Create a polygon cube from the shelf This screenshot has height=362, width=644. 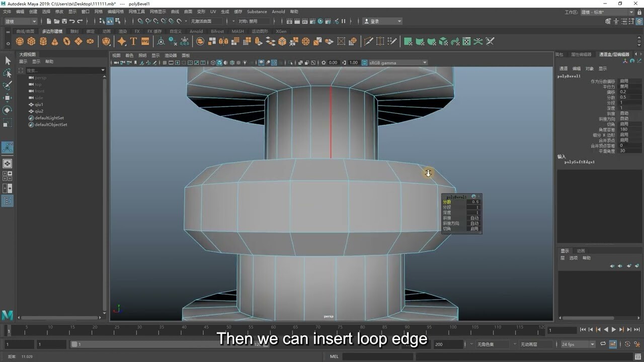[x=31, y=41]
